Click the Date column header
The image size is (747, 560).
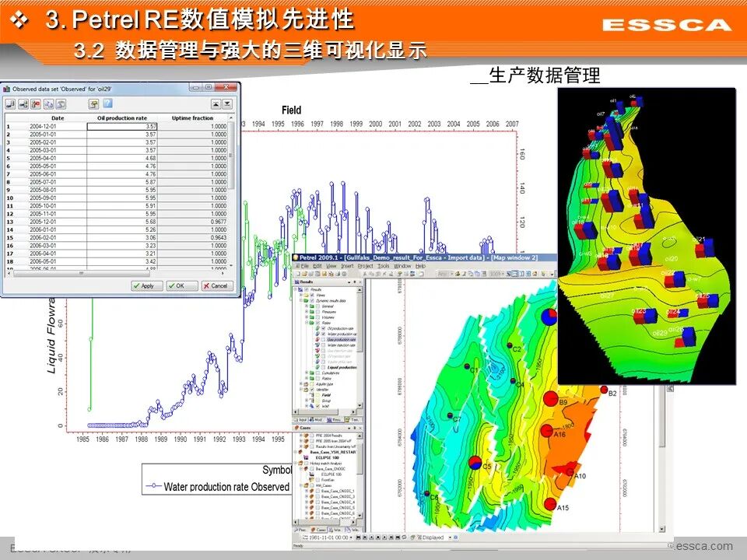pos(57,117)
